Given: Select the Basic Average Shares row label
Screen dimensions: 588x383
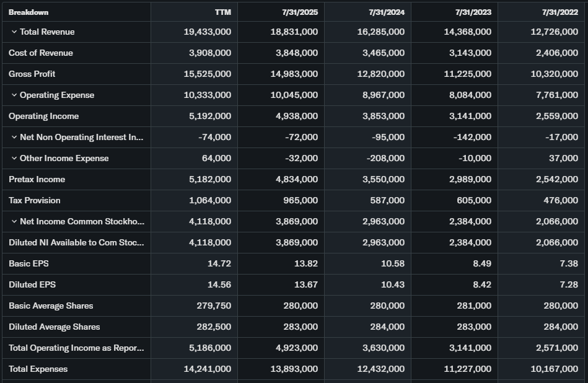Looking at the screenshot, I should (51, 306).
